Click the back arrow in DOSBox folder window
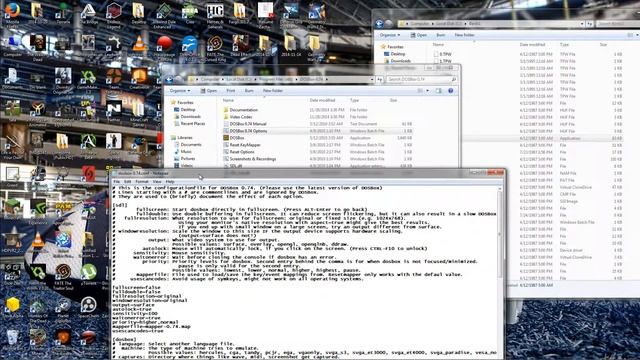 click(x=169, y=79)
